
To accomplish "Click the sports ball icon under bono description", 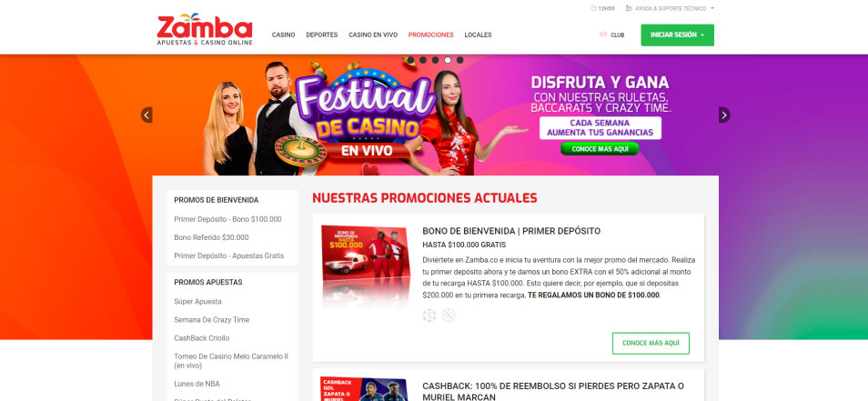I will click(x=449, y=316).
